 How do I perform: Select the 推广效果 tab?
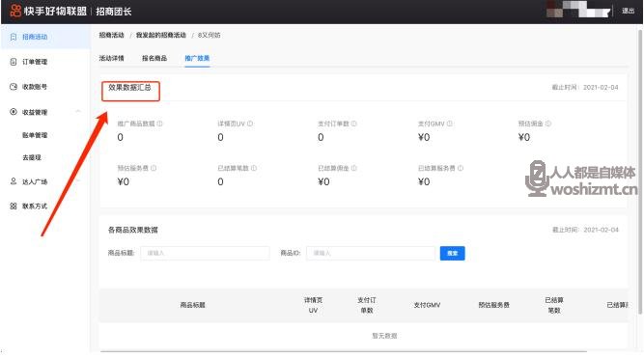pos(197,58)
